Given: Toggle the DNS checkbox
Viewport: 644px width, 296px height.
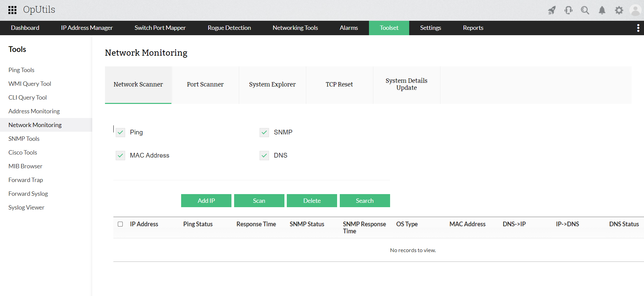Looking at the screenshot, I should (264, 156).
